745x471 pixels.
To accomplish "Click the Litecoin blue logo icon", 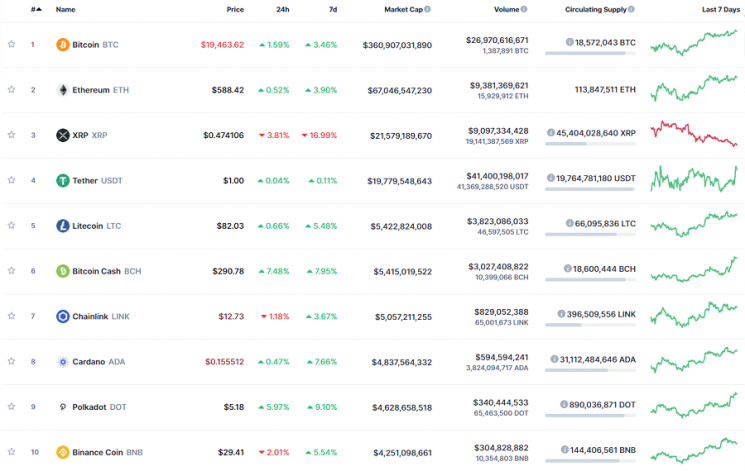I will click(63, 226).
